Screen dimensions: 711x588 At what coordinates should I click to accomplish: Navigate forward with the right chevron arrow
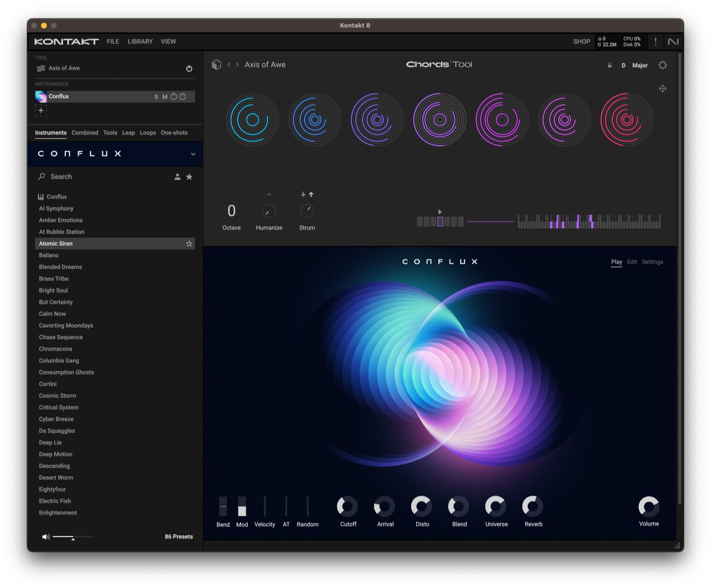point(237,64)
